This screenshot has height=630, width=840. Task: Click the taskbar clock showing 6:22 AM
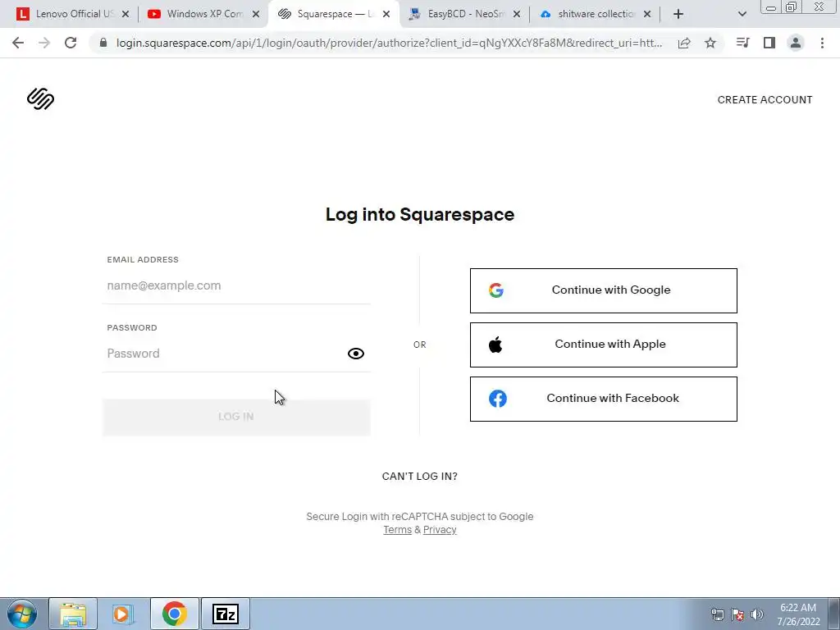point(798,614)
